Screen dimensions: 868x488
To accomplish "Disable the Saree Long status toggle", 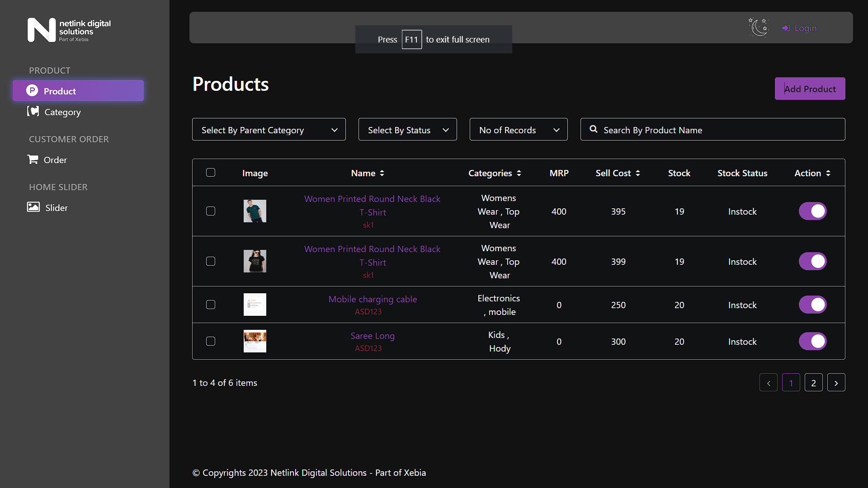I will [x=812, y=341].
